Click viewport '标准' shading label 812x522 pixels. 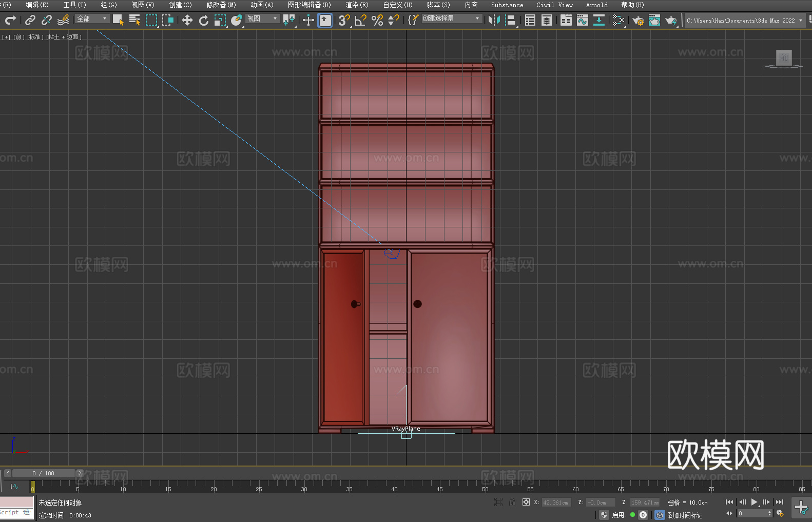coord(34,37)
